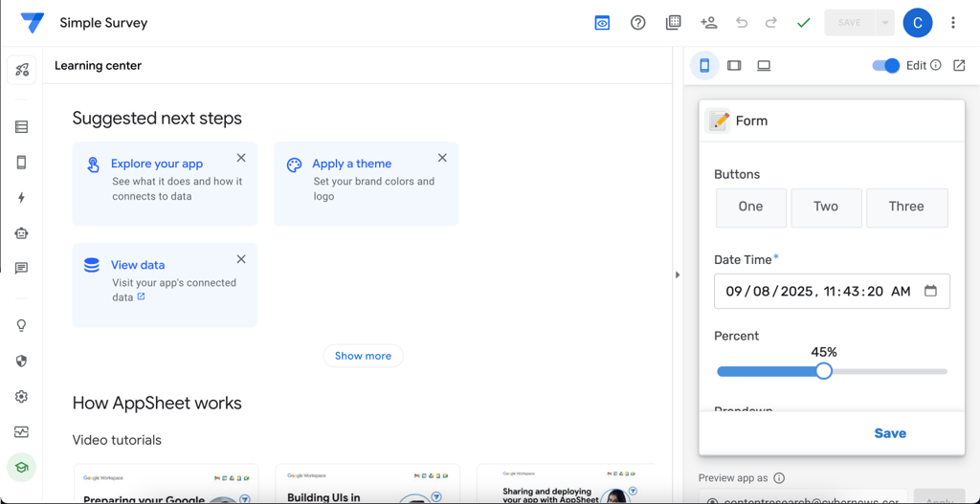Collapse the preview panel with arrow handle
The width and height of the screenshot is (980, 504).
(x=678, y=274)
